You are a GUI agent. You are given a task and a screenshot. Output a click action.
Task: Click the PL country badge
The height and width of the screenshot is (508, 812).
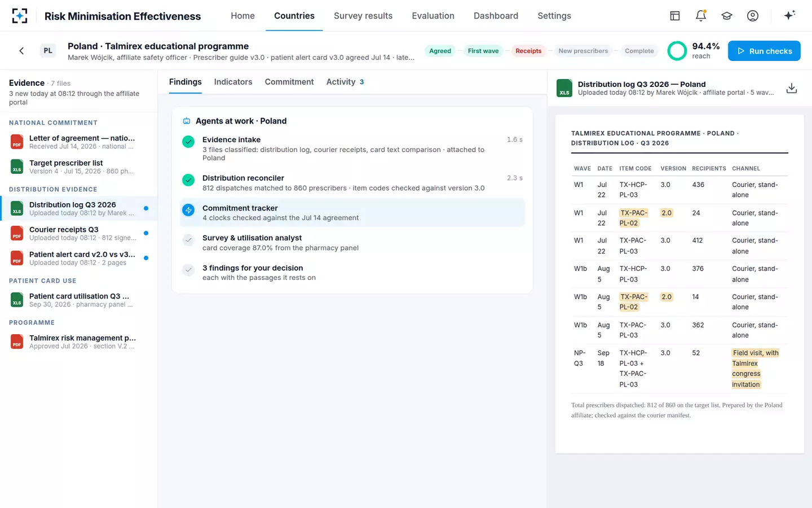tap(48, 51)
